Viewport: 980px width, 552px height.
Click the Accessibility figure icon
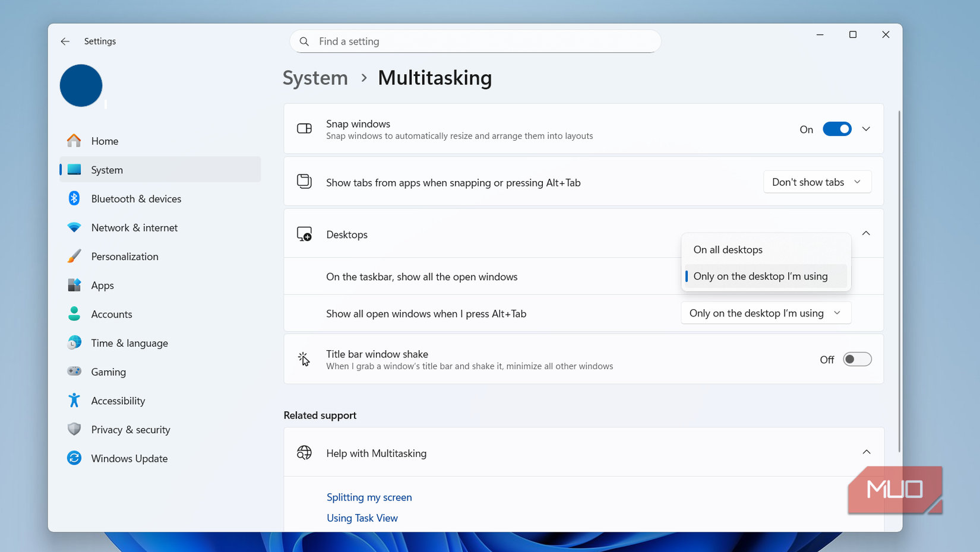click(x=74, y=400)
